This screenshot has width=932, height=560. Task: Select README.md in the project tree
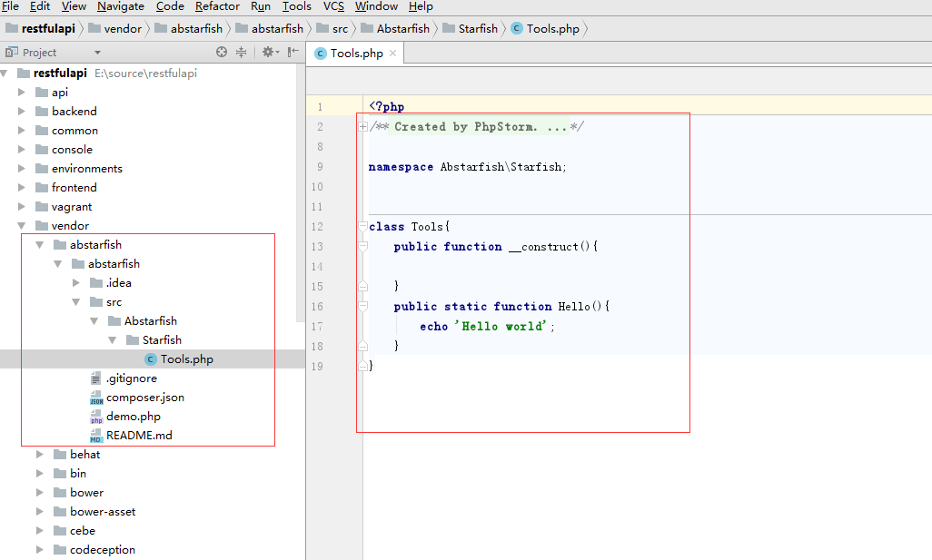[x=139, y=436]
